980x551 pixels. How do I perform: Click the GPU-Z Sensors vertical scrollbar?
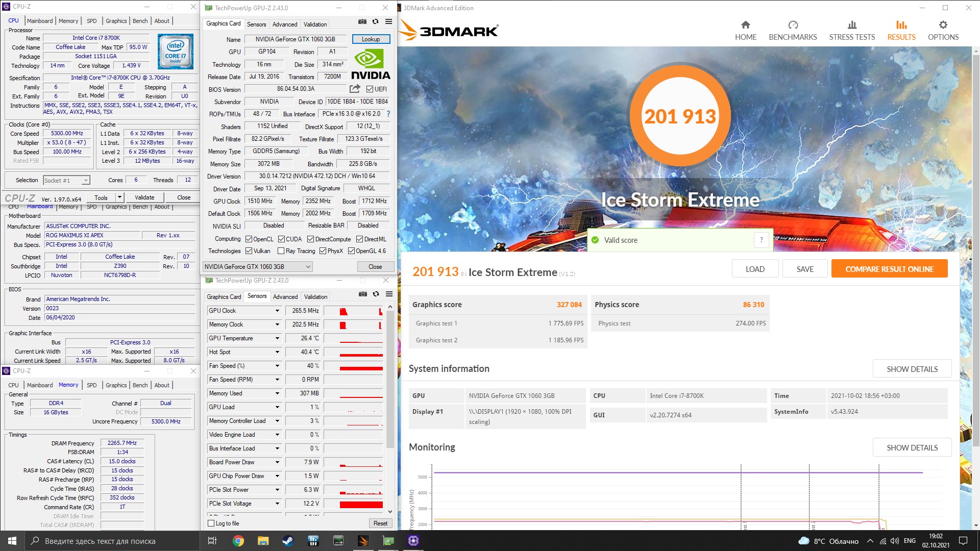[x=390, y=408]
